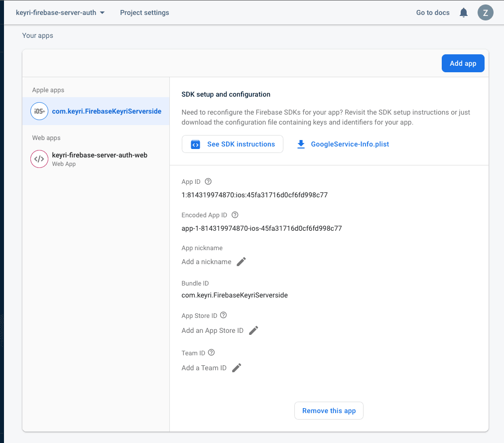Click the web app code icon

[39, 159]
